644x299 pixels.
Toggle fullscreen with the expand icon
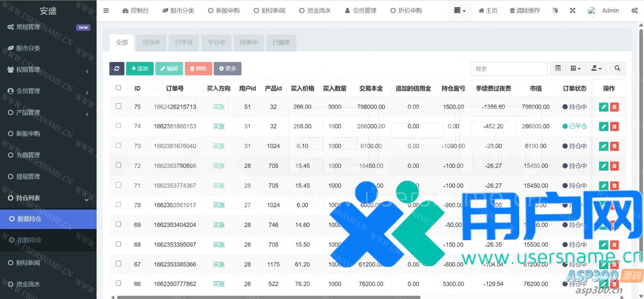tap(572, 10)
